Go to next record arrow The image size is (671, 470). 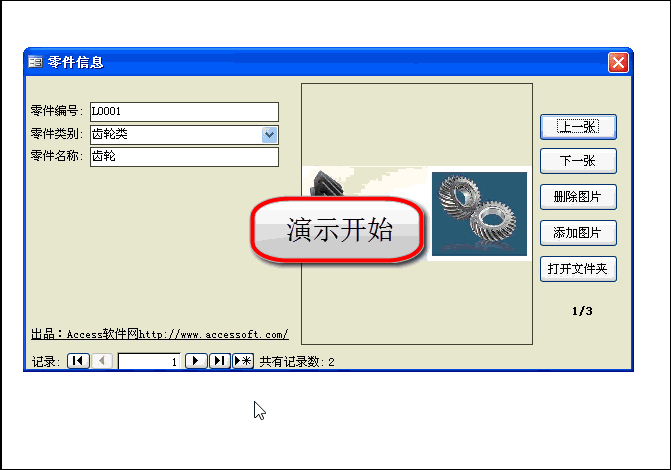(x=196, y=361)
